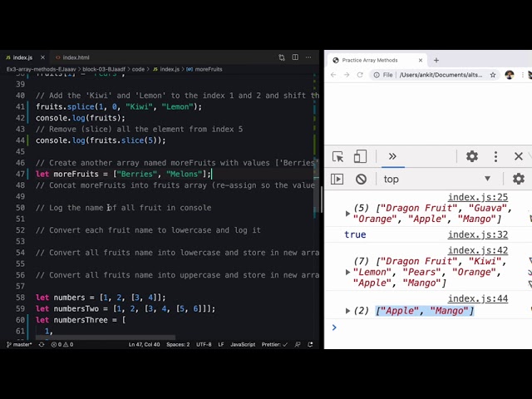
Task: Select the inspect element tool in DevTools
Action: coord(338,156)
